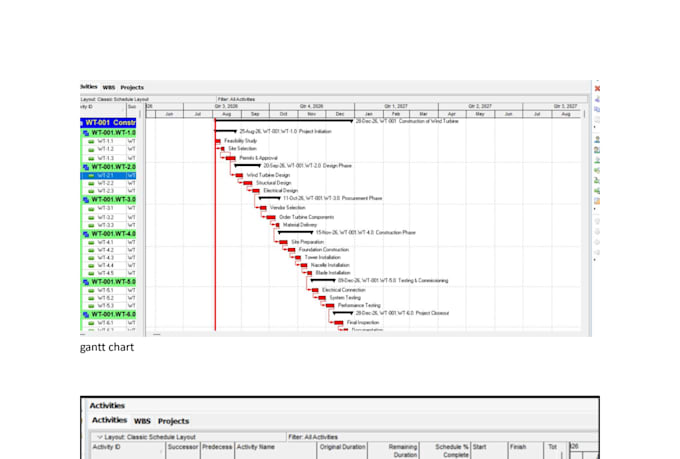The image size is (680, 459).
Task: Click the Layout: Classic Schedule Layout bar above the Gantt chart
Action: [147, 99]
